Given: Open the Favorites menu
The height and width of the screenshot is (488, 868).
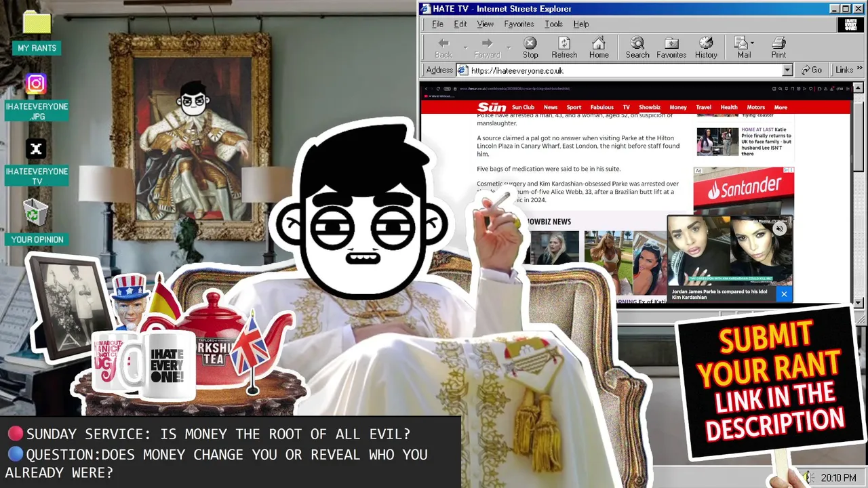Looking at the screenshot, I should (519, 24).
